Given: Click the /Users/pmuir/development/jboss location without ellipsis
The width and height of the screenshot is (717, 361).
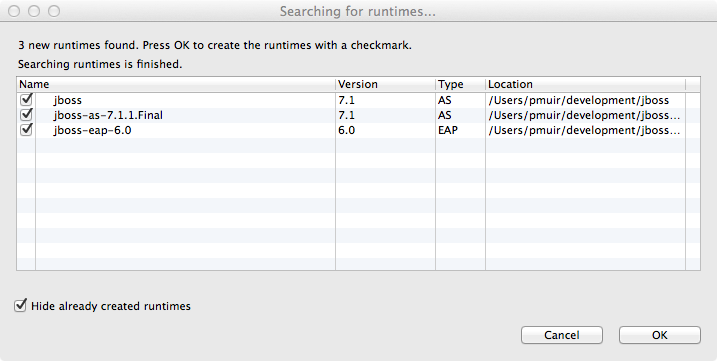Looking at the screenshot, I should 578,100.
